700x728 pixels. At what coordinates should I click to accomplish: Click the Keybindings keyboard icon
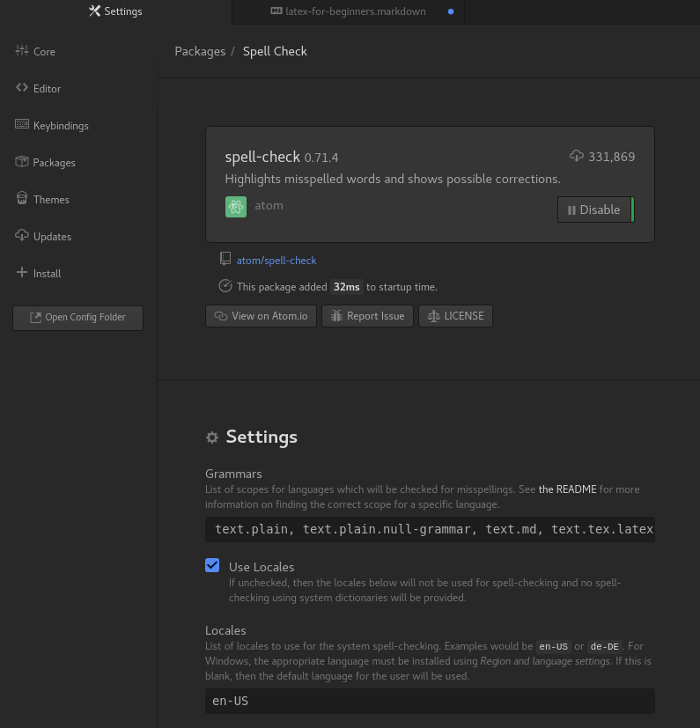[x=22, y=124]
